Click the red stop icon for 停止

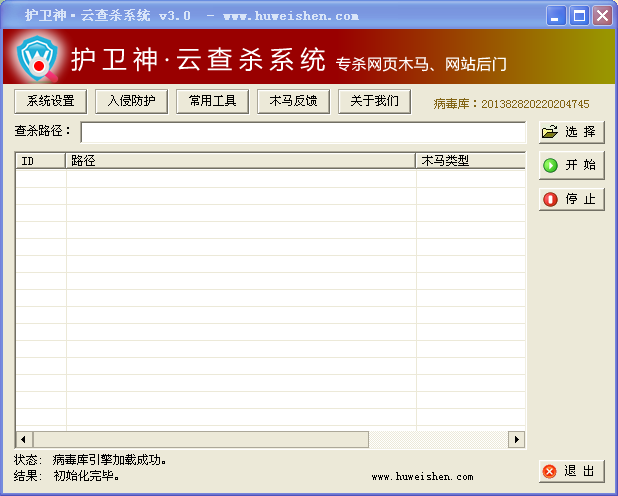pos(550,199)
